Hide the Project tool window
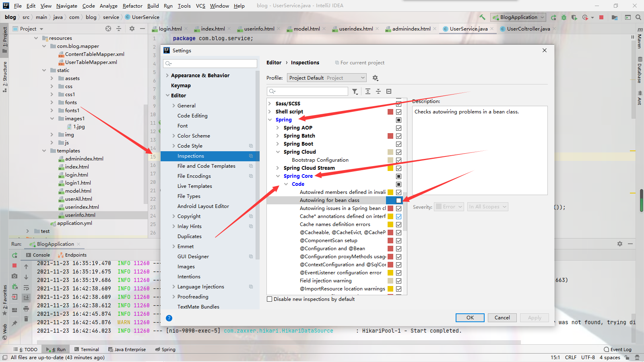 pos(142,29)
